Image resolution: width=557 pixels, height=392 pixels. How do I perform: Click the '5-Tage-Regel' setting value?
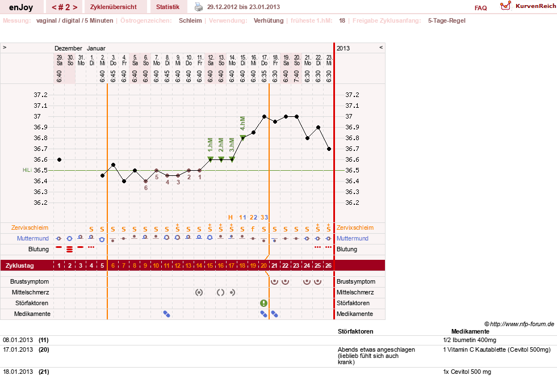click(446, 20)
